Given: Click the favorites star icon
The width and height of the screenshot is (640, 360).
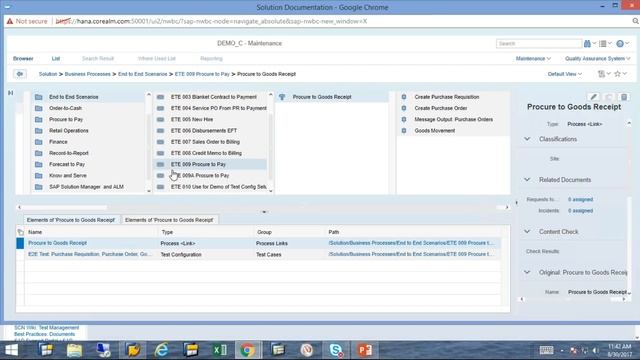Looking at the screenshot, I should pos(618,74).
